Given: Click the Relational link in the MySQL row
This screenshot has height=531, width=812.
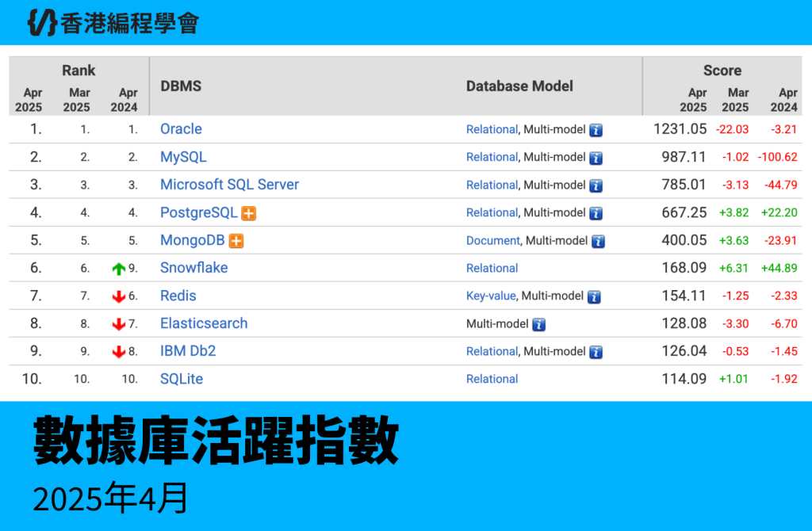Looking at the screenshot, I should tap(492, 158).
